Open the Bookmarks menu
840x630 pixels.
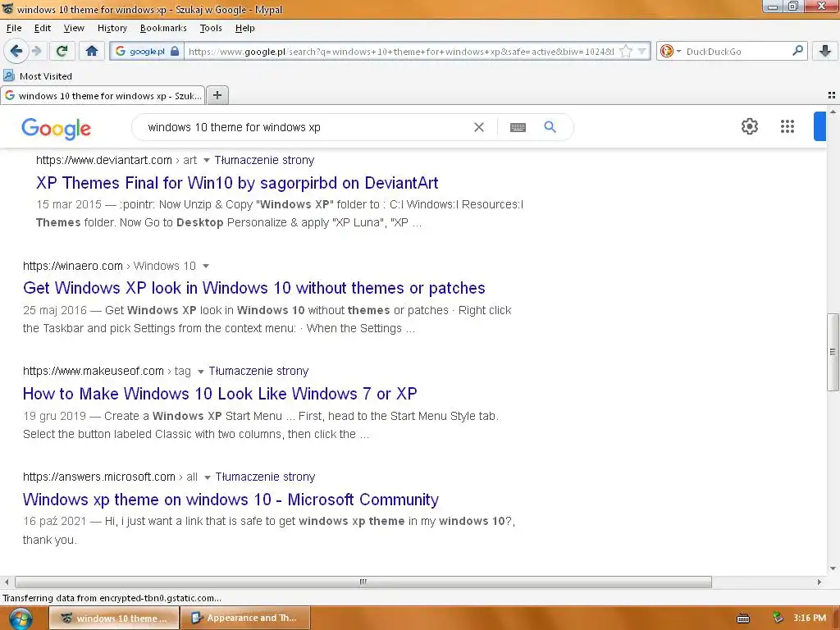(163, 28)
